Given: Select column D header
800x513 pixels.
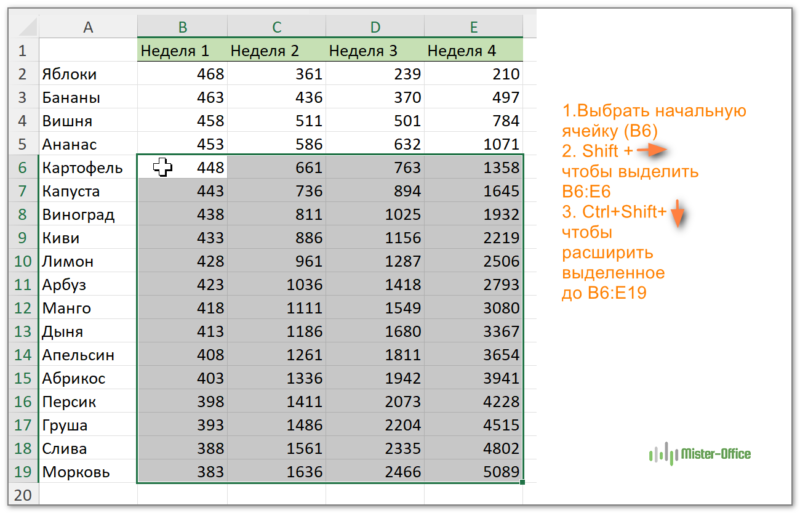Looking at the screenshot, I should (x=374, y=28).
